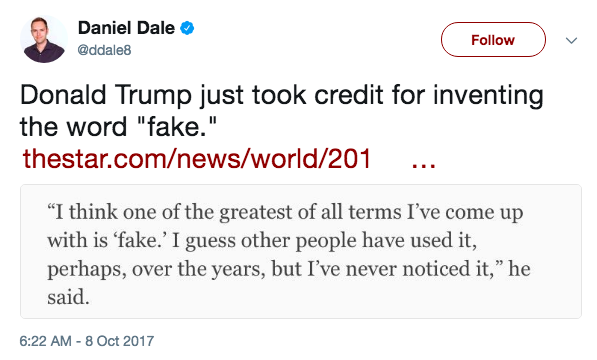Open the quoted text image card

[301, 252]
